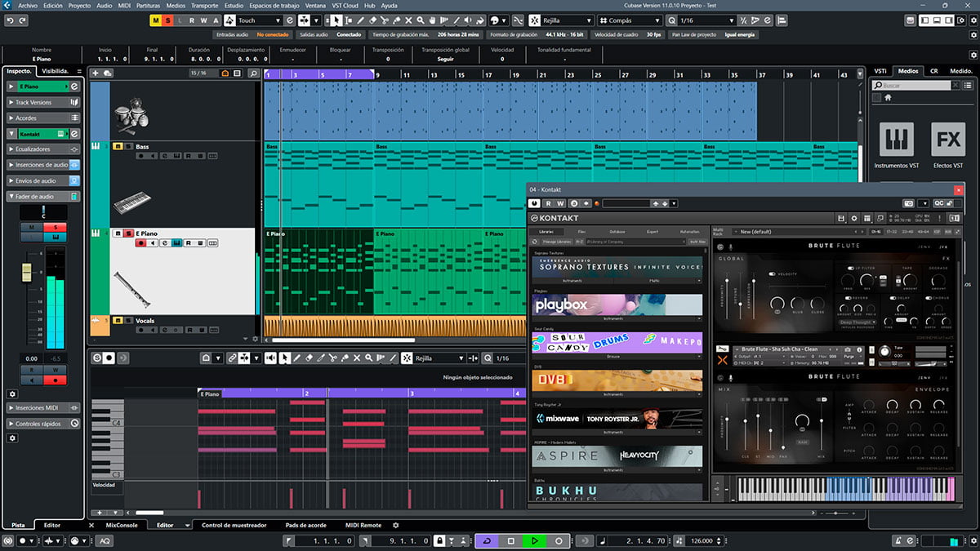Click the Buscar search field
The width and height of the screenshot is (980, 551).
(x=913, y=85)
